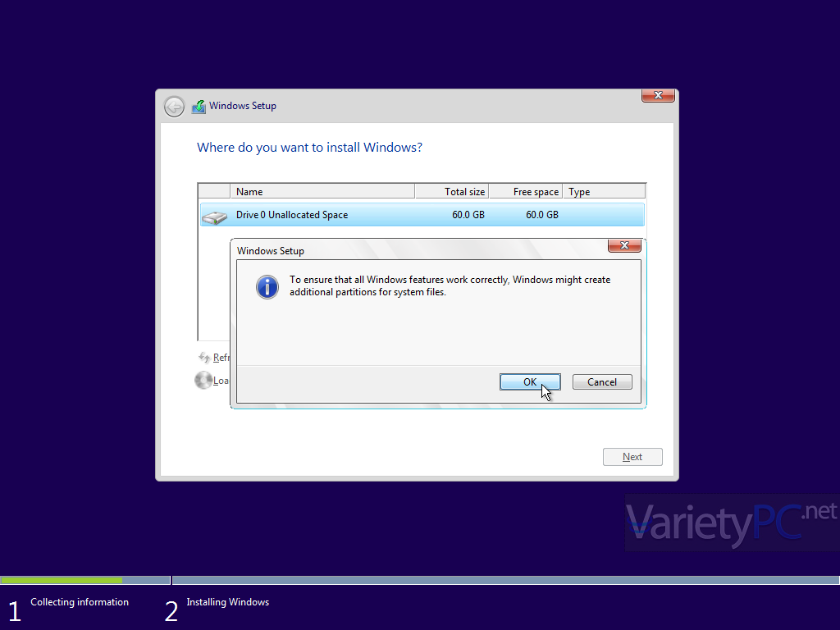Click the "Collecting information" step label
This screenshot has height=630, width=840.
pyautogui.click(x=80, y=602)
